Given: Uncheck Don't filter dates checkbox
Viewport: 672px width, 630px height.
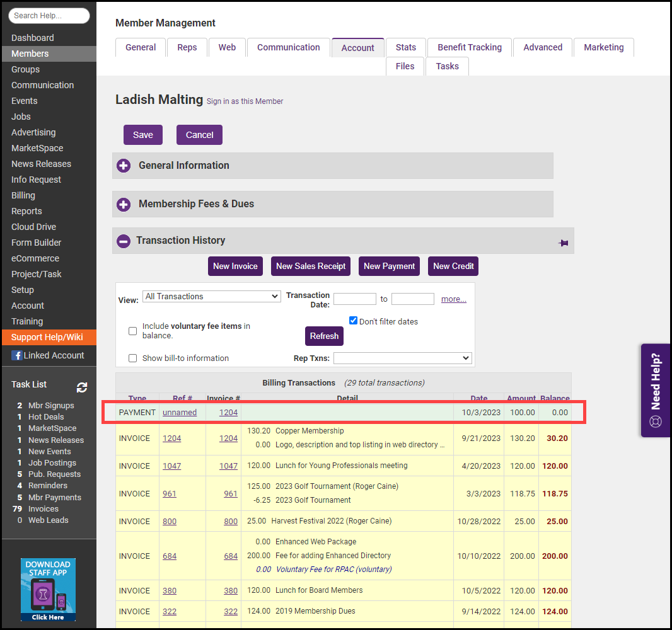Looking at the screenshot, I should point(353,321).
